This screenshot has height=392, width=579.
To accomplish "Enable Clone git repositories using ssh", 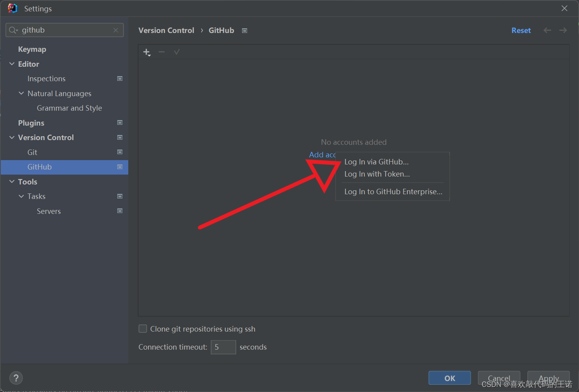I will (x=143, y=329).
